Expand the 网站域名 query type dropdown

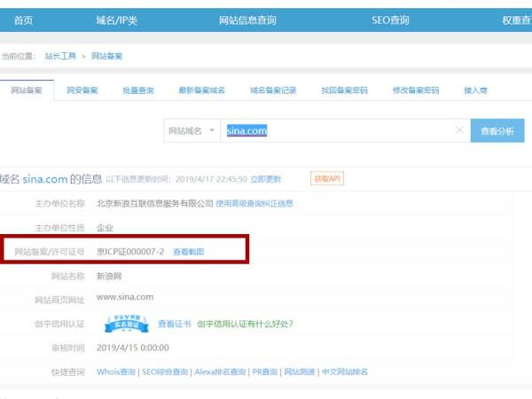(192, 130)
